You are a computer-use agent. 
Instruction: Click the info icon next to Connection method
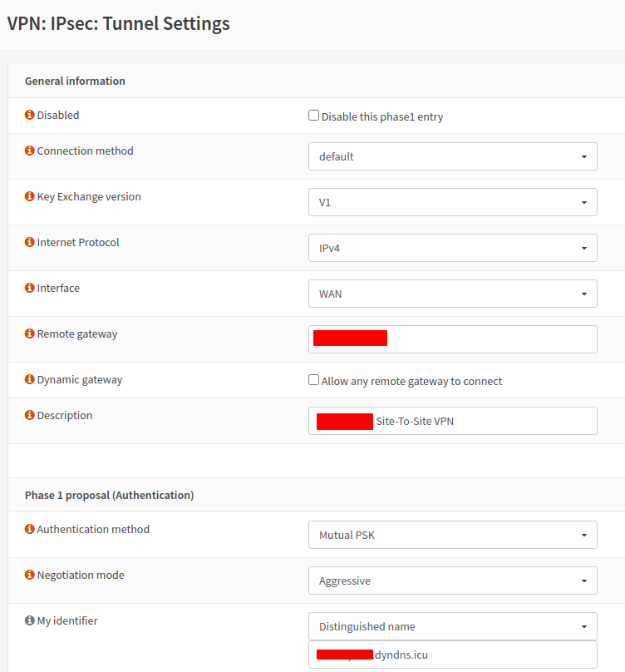coord(30,151)
